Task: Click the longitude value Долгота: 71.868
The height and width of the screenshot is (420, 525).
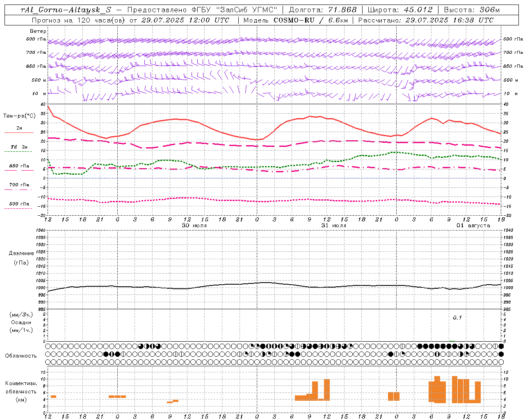Action: tap(323, 10)
